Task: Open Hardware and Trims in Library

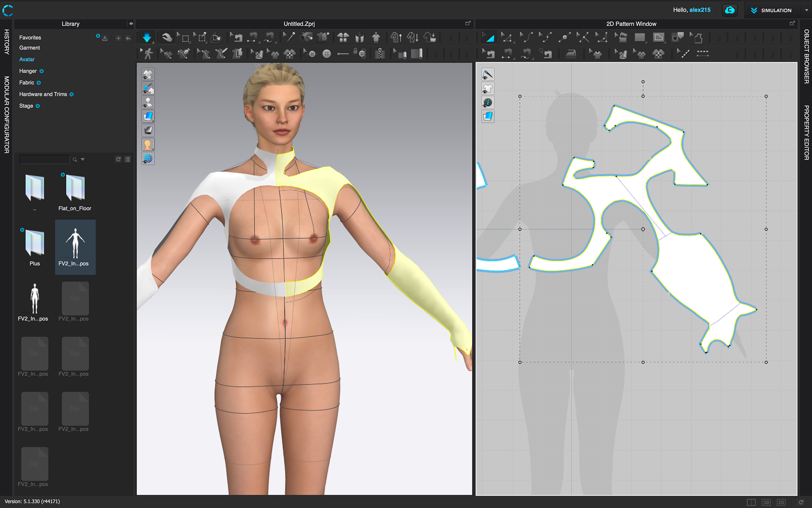Action: pos(43,94)
